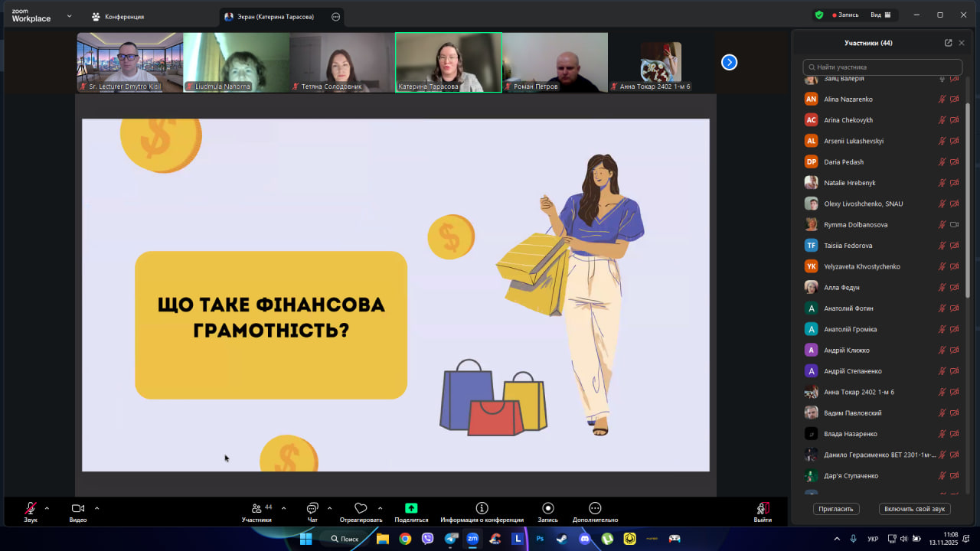Click the green encryption shield icon
This screenshot has width=980, height=551.
point(818,15)
